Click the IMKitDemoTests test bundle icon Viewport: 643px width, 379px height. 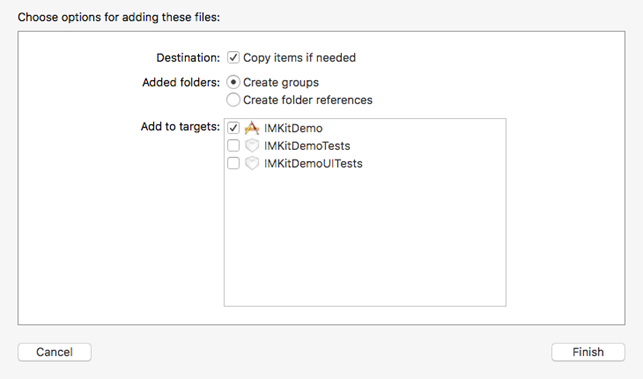[252, 146]
